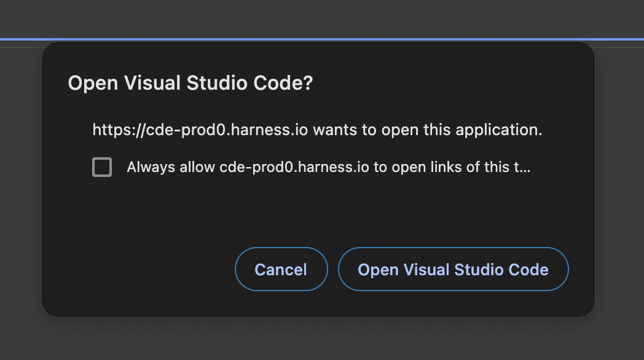Click the word "application" in the dialog message
This screenshot has width=644, height=360.
pyautogui.click(x=499, y=130)
